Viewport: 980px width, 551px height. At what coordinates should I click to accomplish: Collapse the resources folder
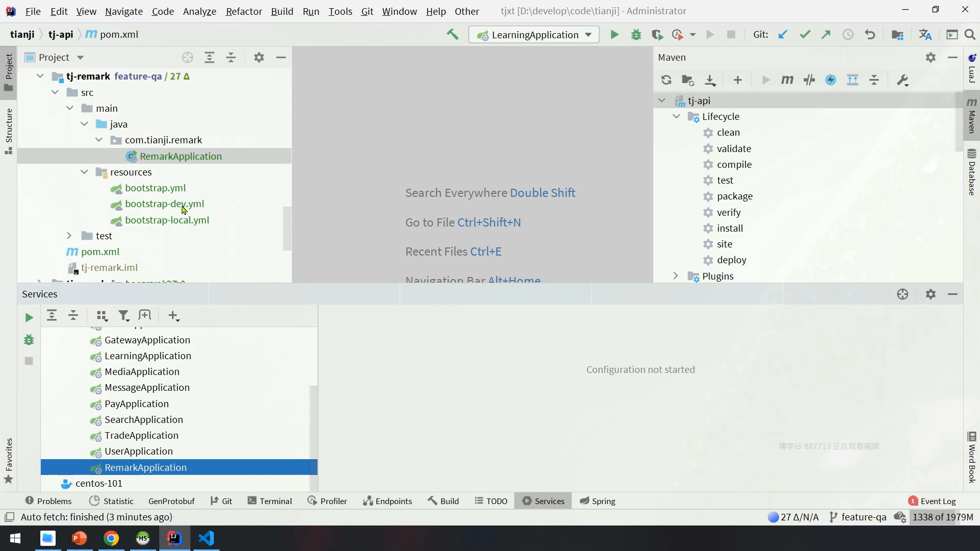click(x=84, y=172)
